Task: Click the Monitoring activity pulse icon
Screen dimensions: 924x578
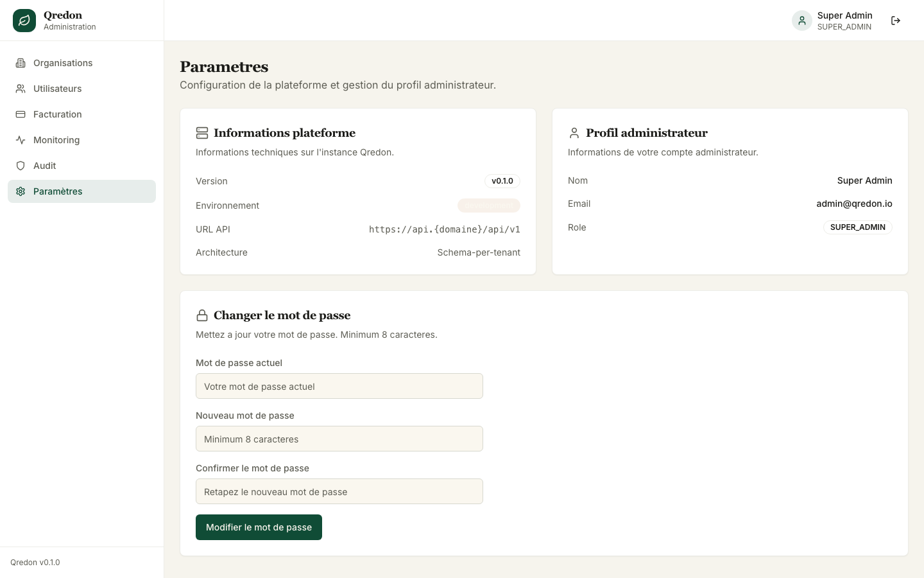Action: click(21, 140)
